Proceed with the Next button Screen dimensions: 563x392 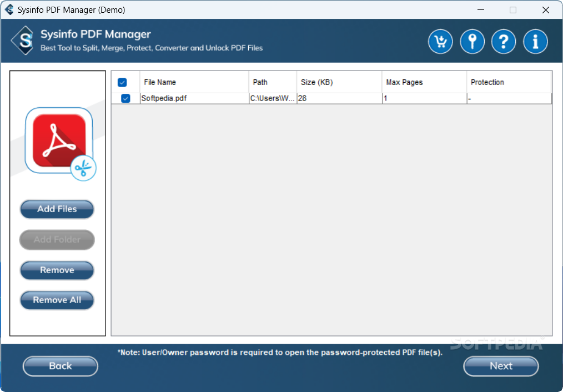coord(501,366)
